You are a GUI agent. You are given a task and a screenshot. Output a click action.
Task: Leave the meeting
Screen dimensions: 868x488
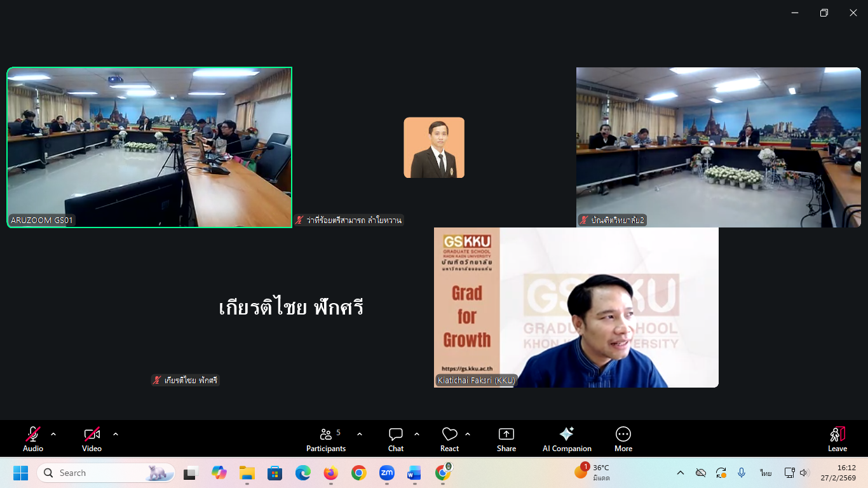(837, 438)
